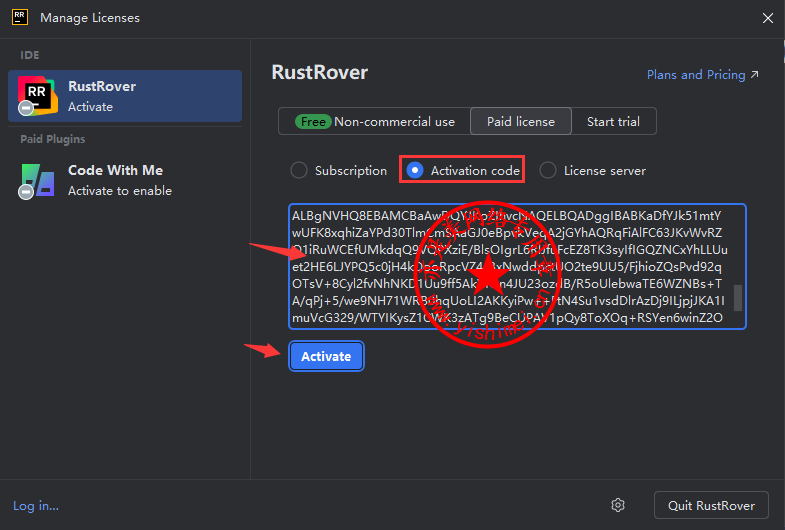This screenshot has height=530, width=785.
Task: Open license settings via the gear icon
Action: click(x=618, y=505)
